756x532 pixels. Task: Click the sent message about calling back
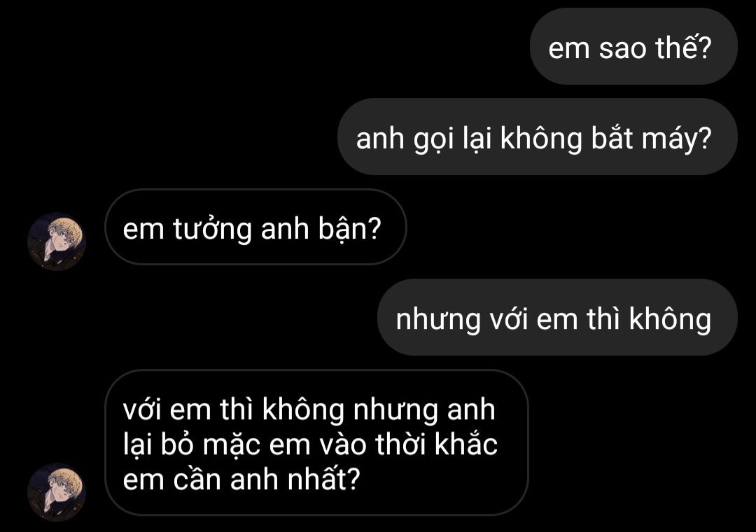tap(538, 137)
